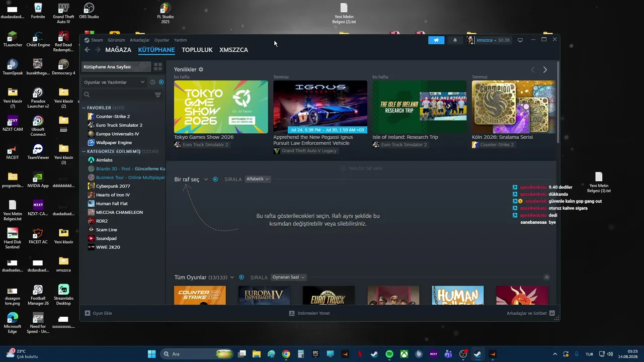
Task: Focus the library search field
Action: click(x=117, y=95)
